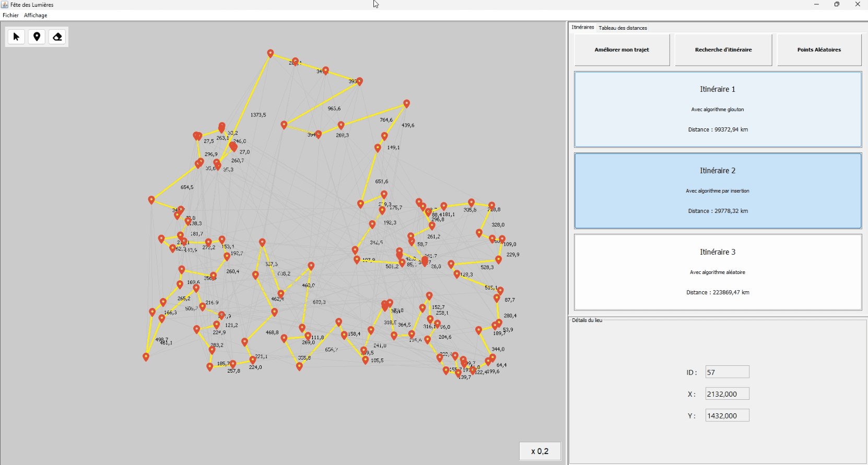
Task: Switch to the Itinéraires tab
Action: click(582, 27)
